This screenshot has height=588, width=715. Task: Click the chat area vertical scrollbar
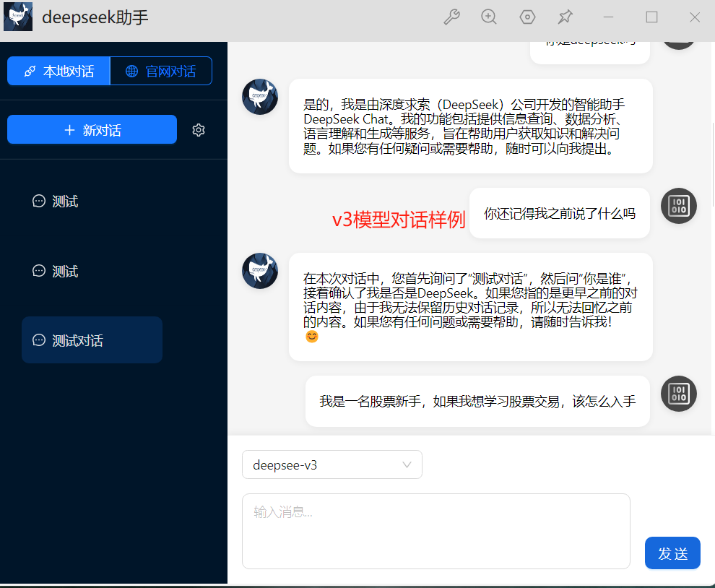(x=712, y=164)
